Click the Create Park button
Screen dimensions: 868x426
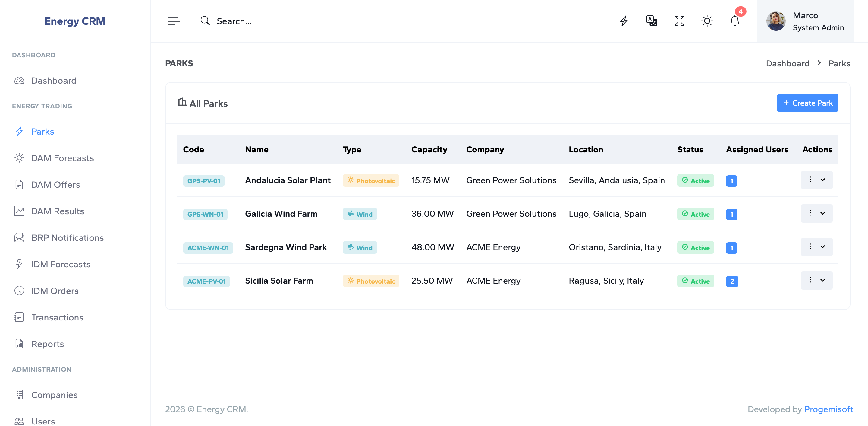coord(807,103)
